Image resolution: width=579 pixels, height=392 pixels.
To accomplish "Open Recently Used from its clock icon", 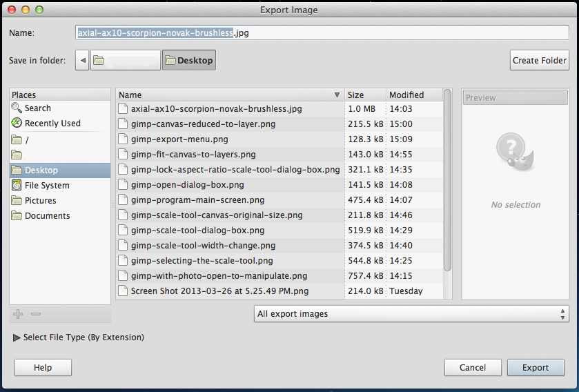I will click(17, 124).
